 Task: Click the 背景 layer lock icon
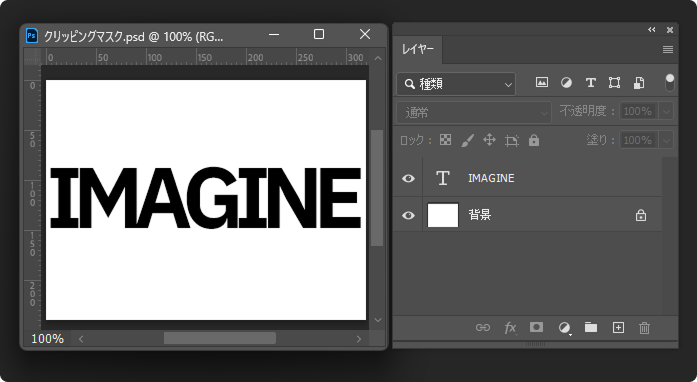click(x=641, y=215)
